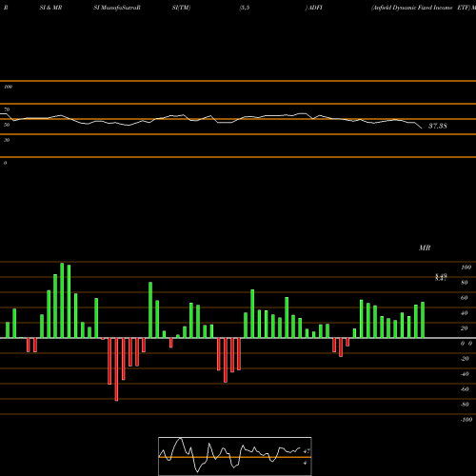Click the 47 value in mini chart
Viewport: 476px width, 476px height.
pyautogui.click(x=307, y=451)
